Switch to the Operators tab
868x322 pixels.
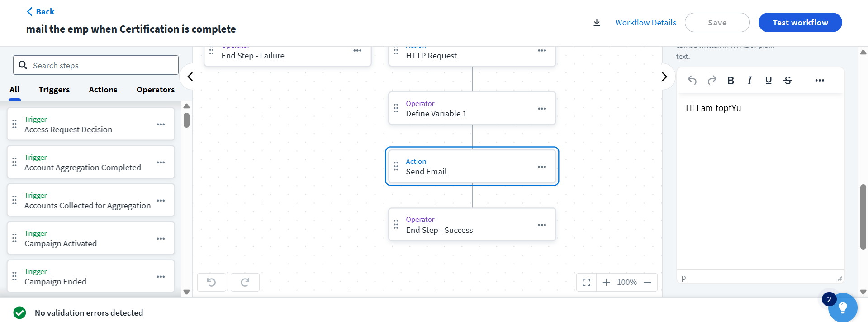156,90
